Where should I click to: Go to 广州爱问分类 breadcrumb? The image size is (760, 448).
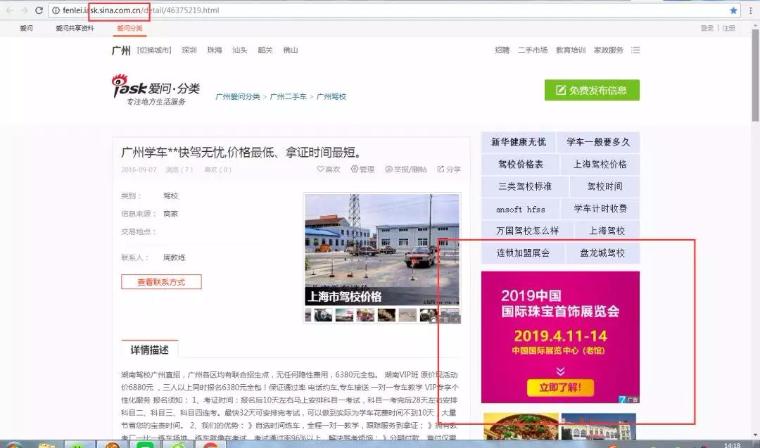(x=238, y=96)
